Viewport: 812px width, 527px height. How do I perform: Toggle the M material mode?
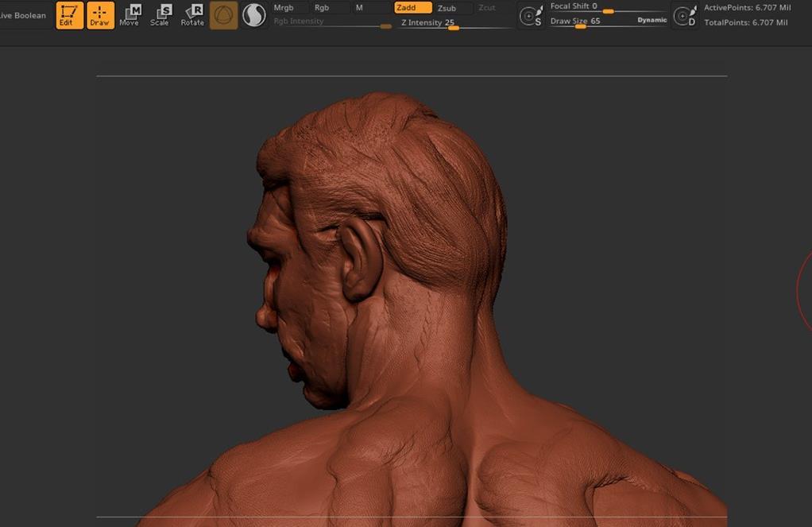point(359,8)
